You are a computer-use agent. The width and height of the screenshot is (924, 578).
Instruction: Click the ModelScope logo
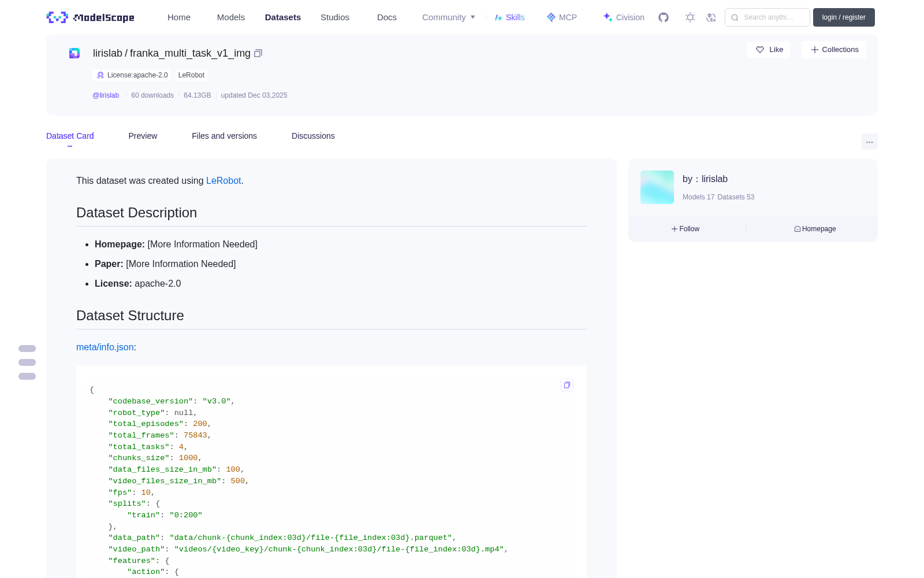pyautogui.click(x=90, y=17)
